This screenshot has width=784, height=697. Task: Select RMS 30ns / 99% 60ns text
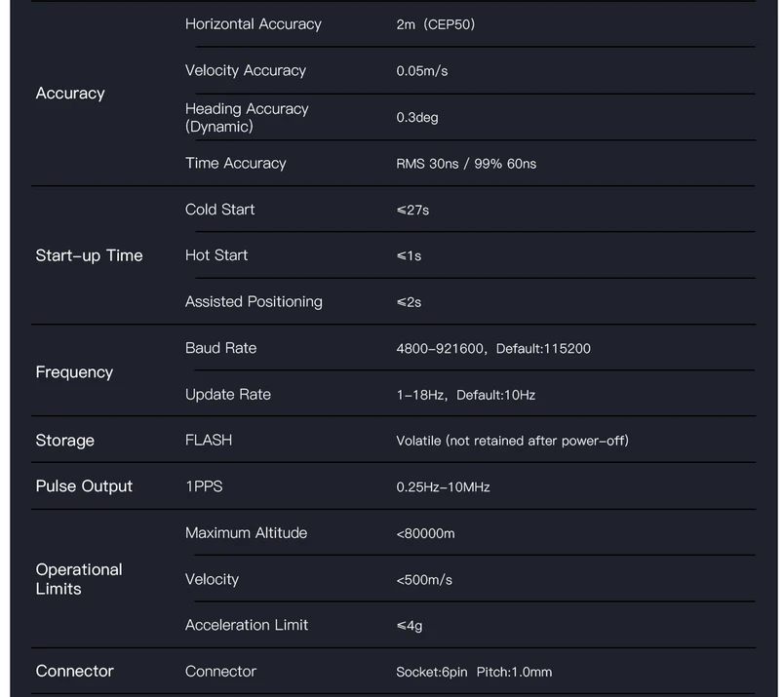pos(466,164)
